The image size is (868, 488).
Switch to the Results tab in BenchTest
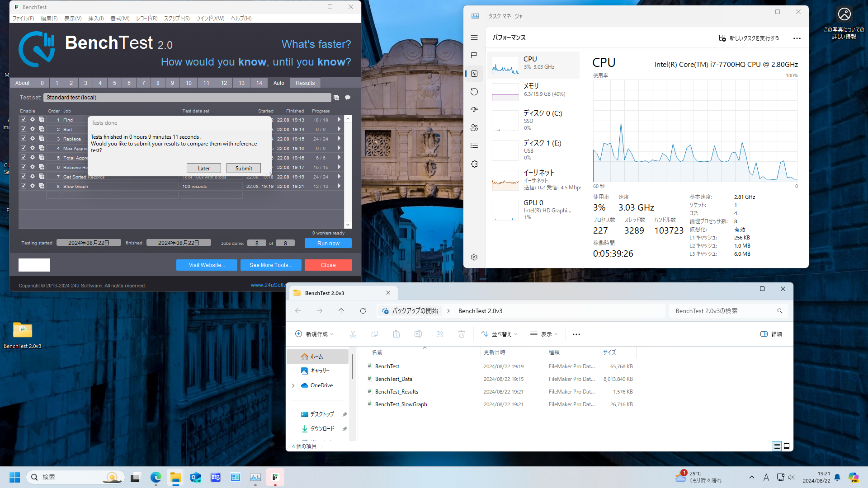(x=305, y=83)
